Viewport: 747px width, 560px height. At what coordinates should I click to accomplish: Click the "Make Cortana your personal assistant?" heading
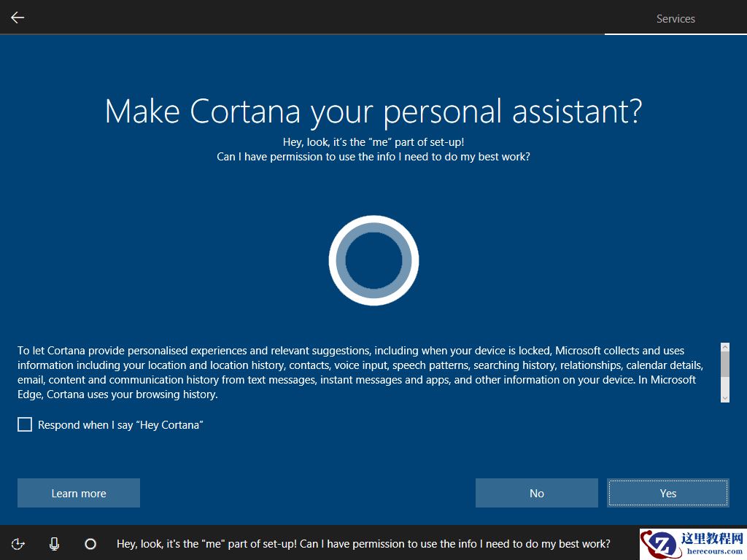373,112
